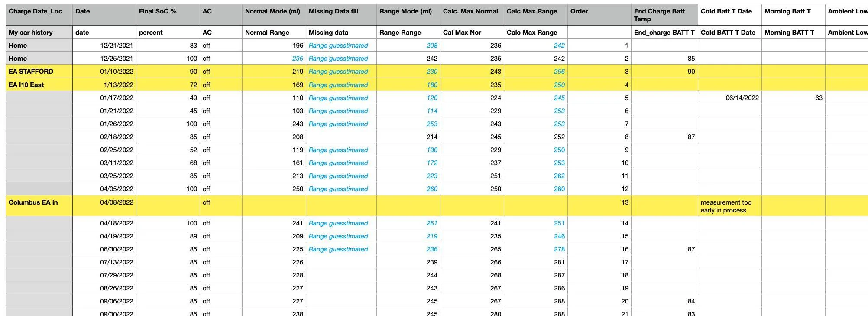The width and height of the screenshot is (868, 316).
Task: Select the AC 'off' cell in the 04/08/2022 row
Action: (221, 205)
